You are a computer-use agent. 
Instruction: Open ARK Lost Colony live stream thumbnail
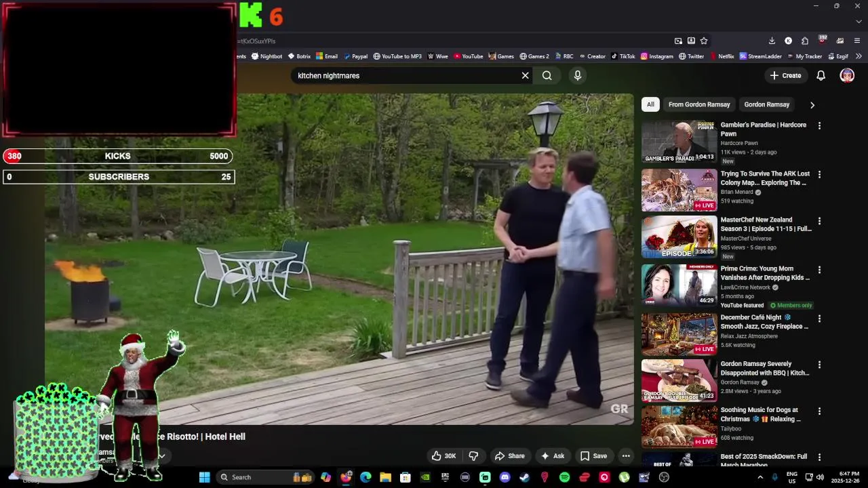679,190
